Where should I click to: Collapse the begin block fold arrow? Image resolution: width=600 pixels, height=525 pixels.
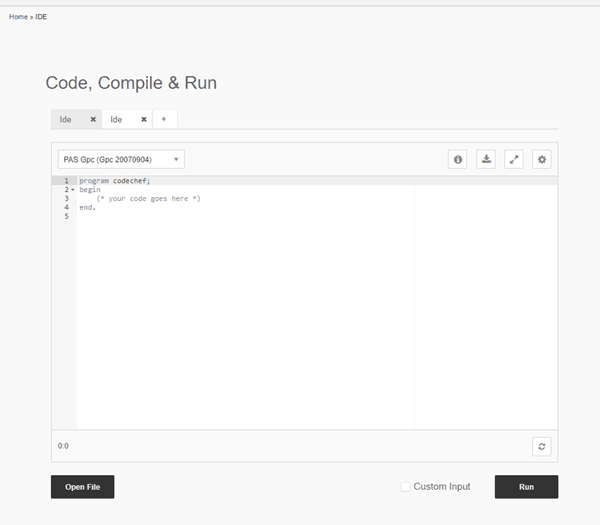(x=73, y=190)
